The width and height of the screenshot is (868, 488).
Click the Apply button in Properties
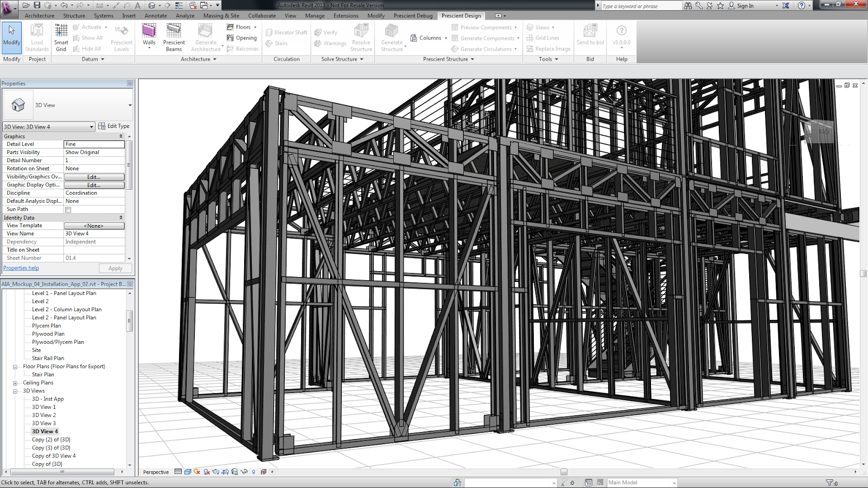[115, 268]
